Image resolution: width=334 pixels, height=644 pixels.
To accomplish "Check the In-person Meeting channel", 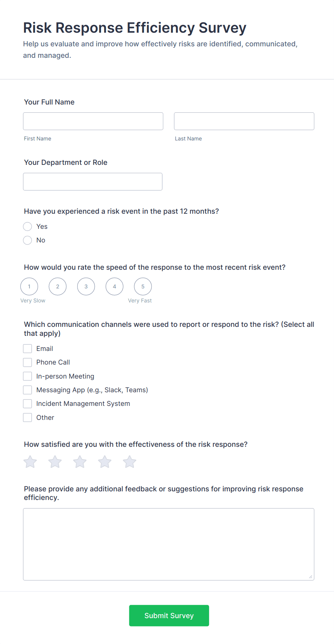I will (x=27, y=376).
